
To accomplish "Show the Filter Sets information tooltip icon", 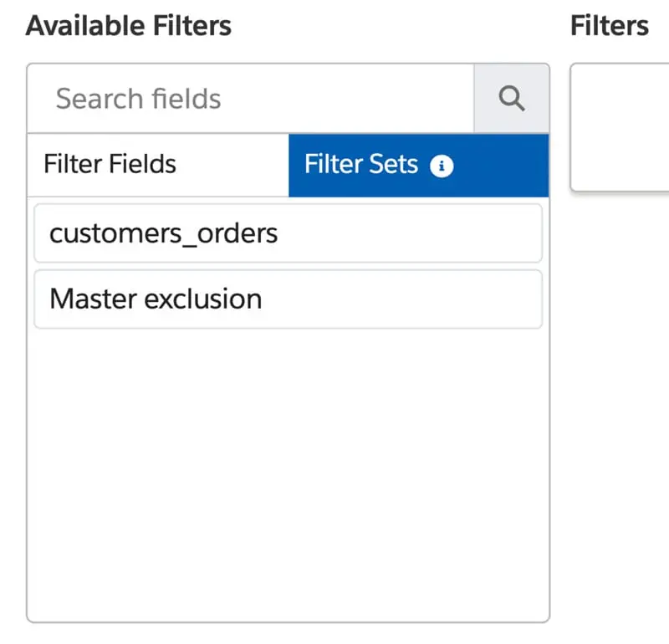I will [x=442, y=166].
